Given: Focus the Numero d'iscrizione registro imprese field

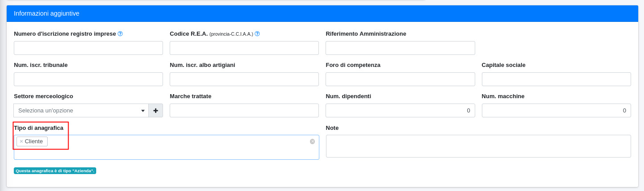Looking at the screenshot, I should (x=88, y=48).
